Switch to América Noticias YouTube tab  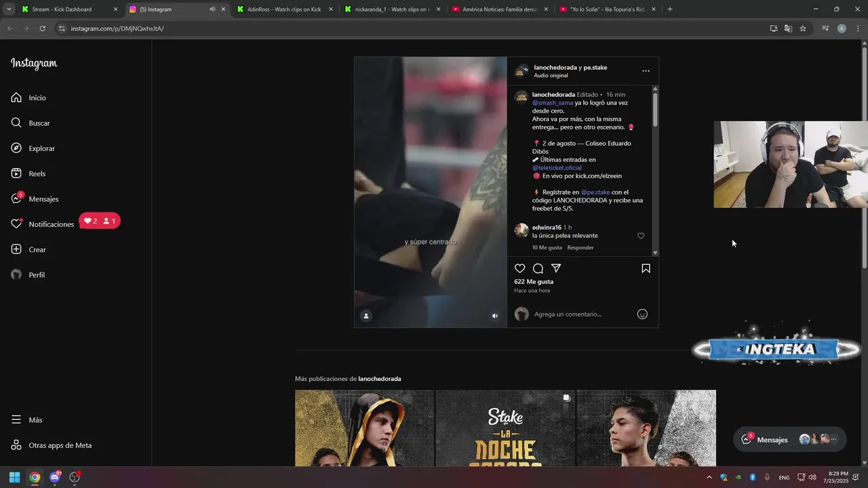(x=500, y=9)
